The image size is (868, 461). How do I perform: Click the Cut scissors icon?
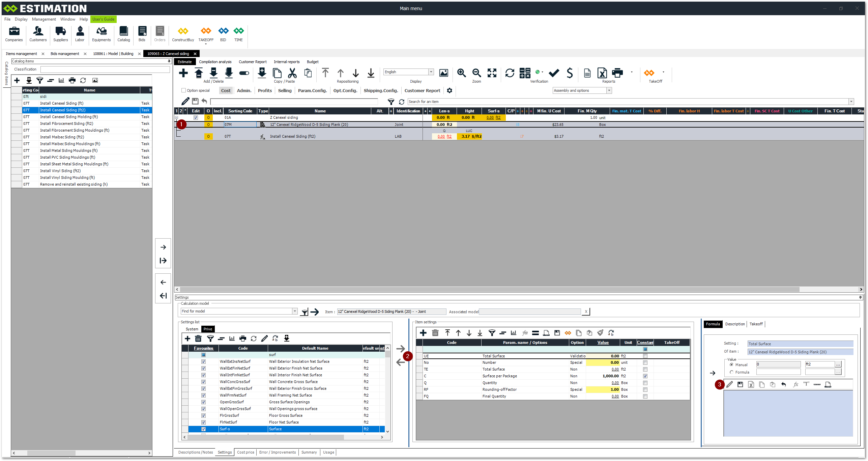[292, 73]
